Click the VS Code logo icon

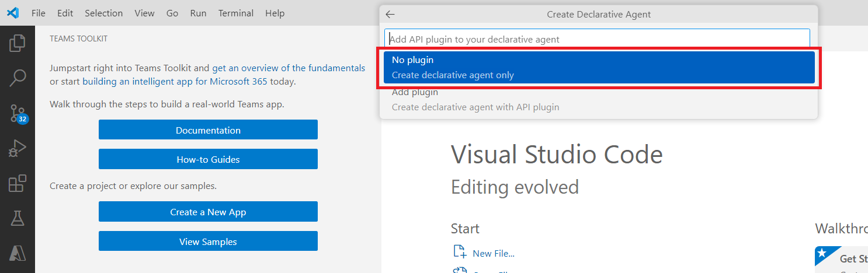click(x=13, y=13)
